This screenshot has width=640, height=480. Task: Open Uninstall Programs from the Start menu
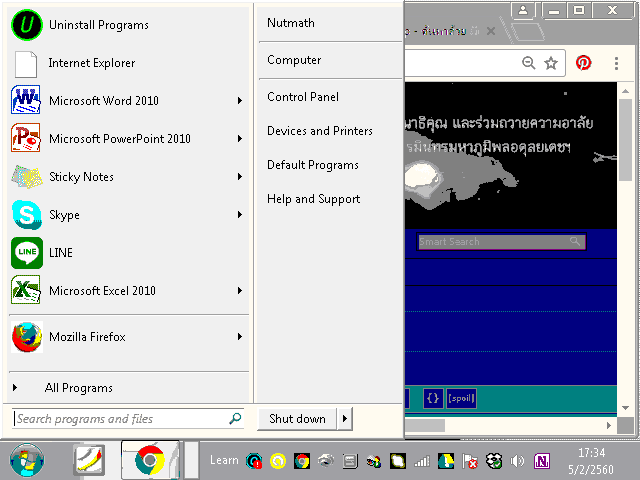(x=98, y=25)
